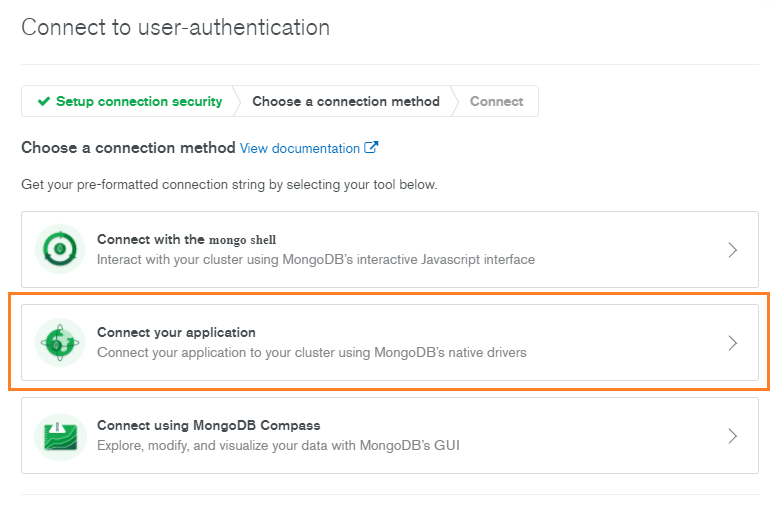Expand the mongo shell option chevron
This screenshot has width=774, height=507.
[x=732, y=250]
